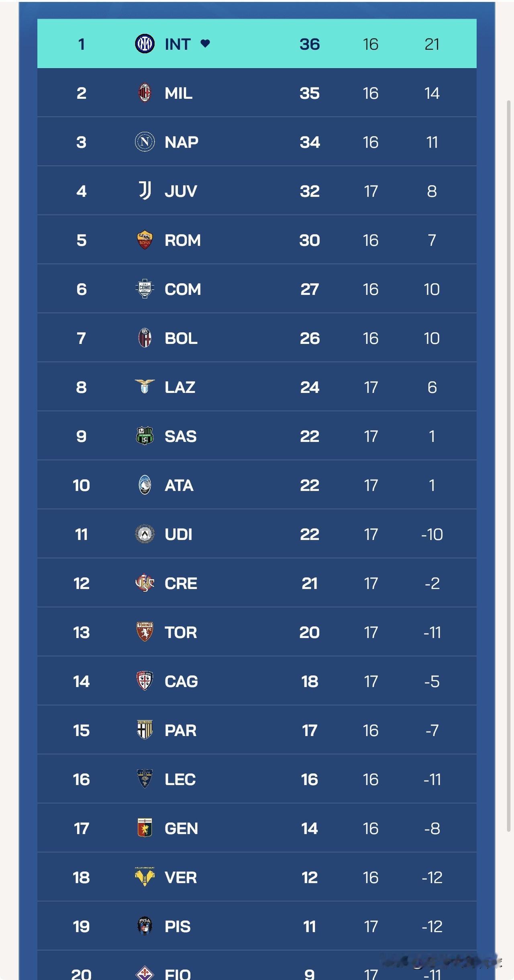514x980 pixels.
Task: Toggle the favorite heart beside INT
Action: pyautogui.click(x=205, y=43)
